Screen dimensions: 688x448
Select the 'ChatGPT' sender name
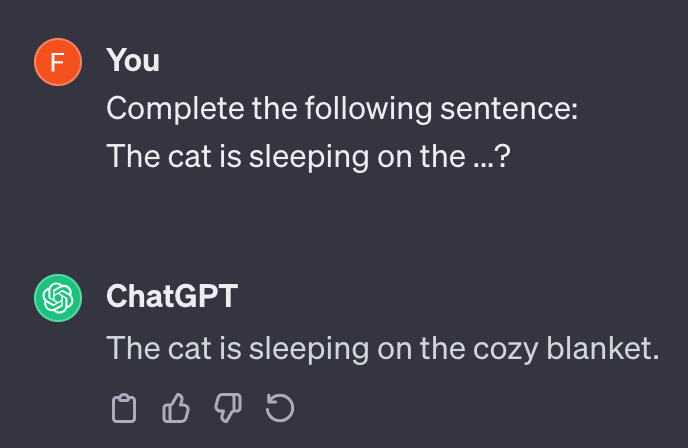(172, 296)
